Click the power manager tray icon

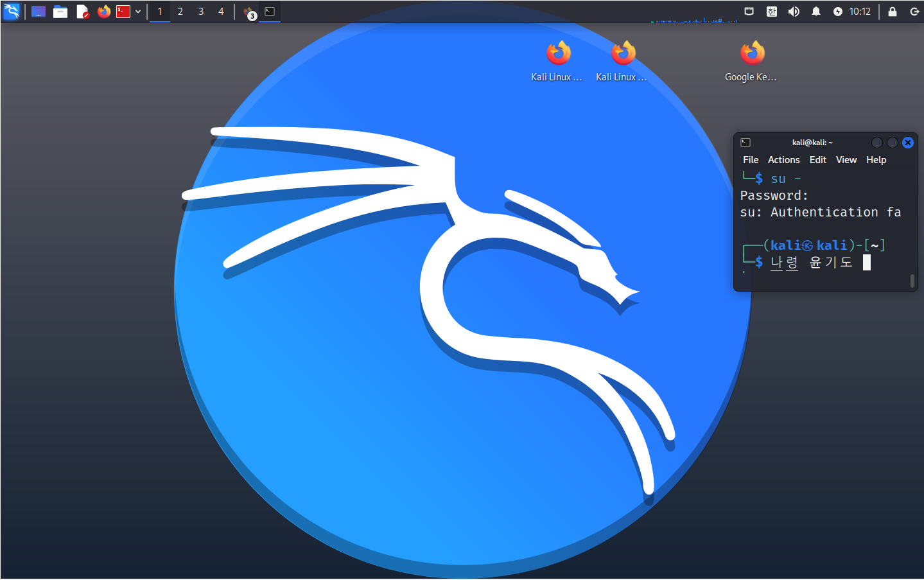pos(838,12)
